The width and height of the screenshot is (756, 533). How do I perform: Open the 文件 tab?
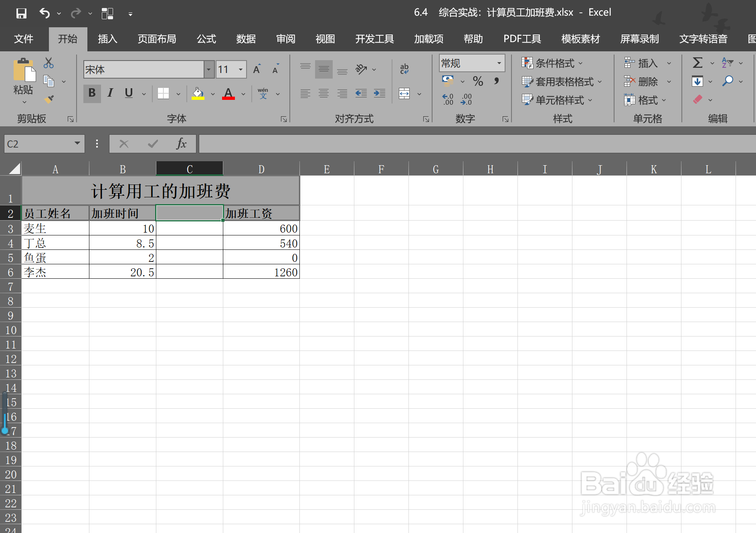click(x=24, y=39)
